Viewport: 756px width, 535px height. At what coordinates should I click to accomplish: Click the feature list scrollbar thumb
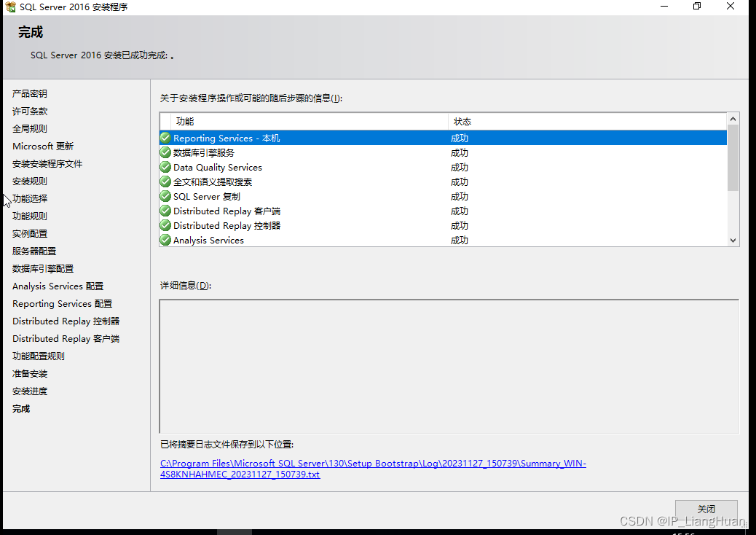[x=733, y=157]
